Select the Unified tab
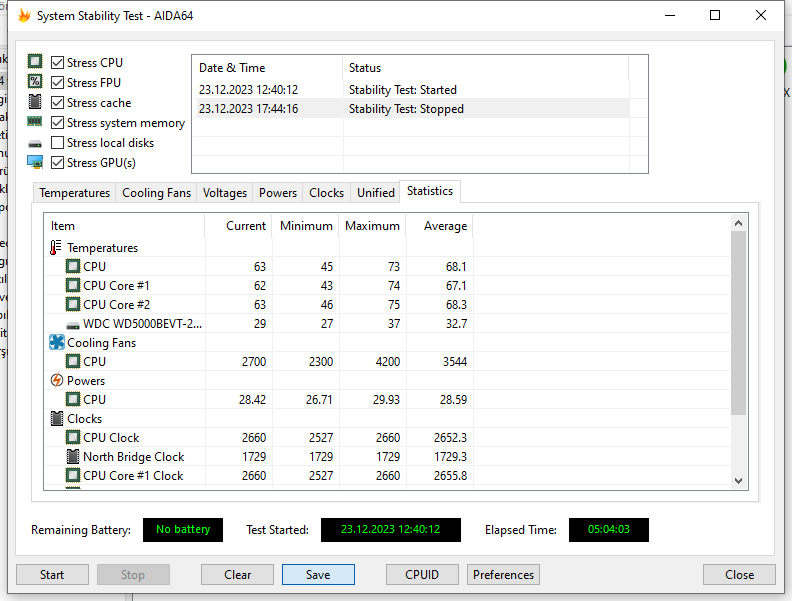Image resolution: width=792 pixels, height=601 pixels. 376,193
